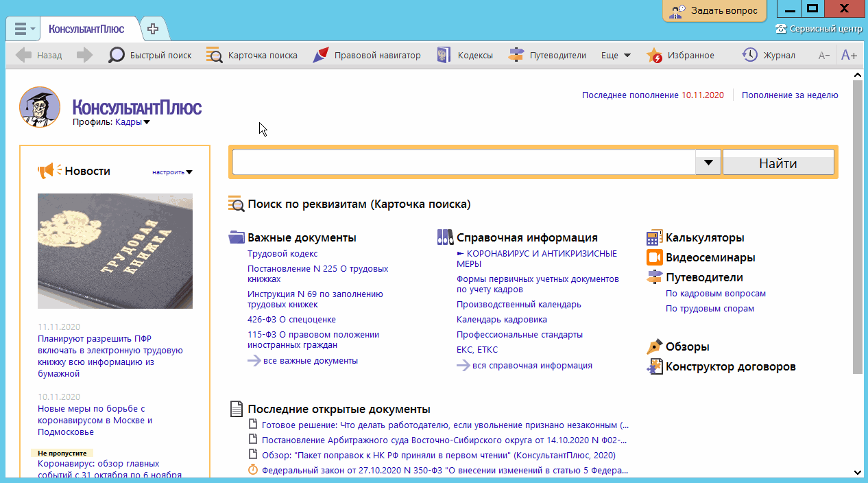868x483 pixels.
Task: Open Обзор: Пакет поправок к НК РФ
Action: [x=439, y=456]
